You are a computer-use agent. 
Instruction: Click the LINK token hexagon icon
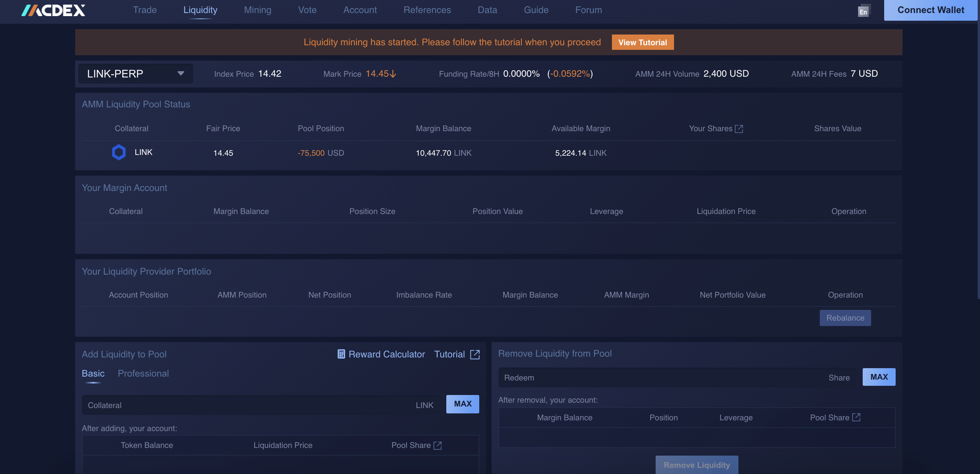119,152
